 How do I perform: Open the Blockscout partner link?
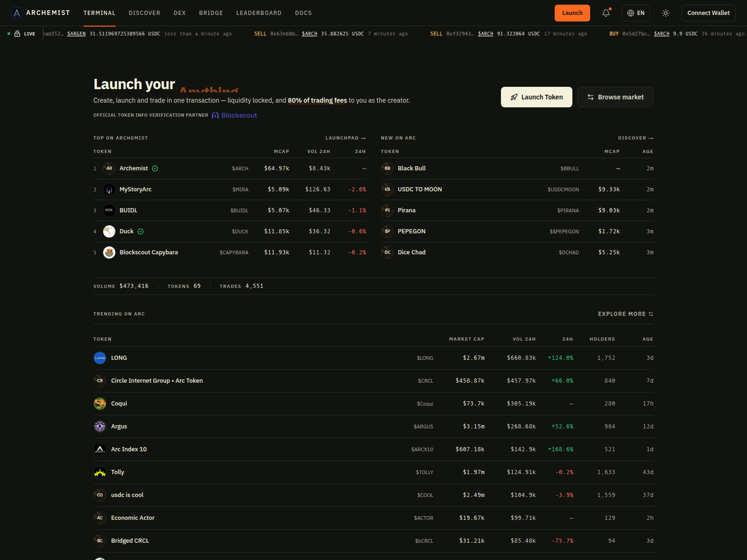(x=234, y=115)
